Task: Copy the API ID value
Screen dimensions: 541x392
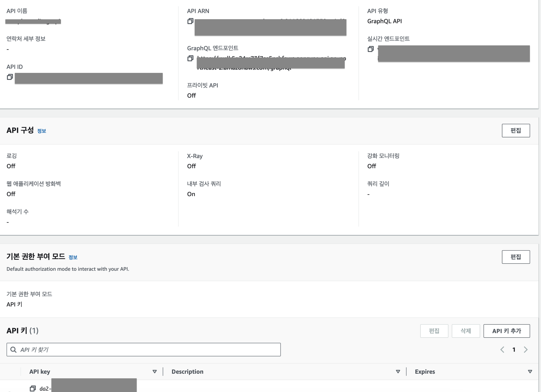Action: (10, 77)
